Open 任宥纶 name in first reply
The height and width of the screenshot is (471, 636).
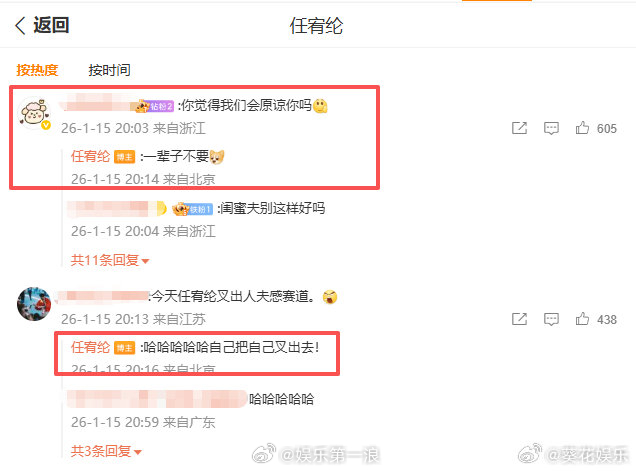pyautogui.click(x=90, y=156)
